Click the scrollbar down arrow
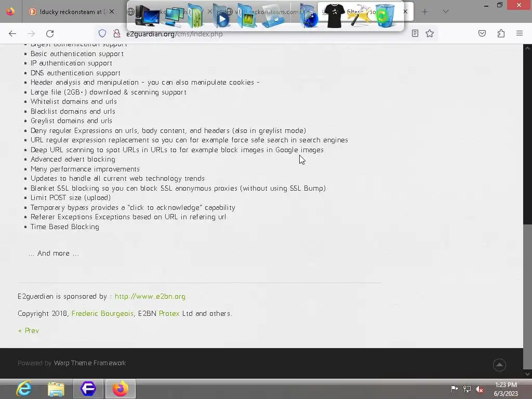The height and width of the screenshot is (399, 532). [527, 374]
